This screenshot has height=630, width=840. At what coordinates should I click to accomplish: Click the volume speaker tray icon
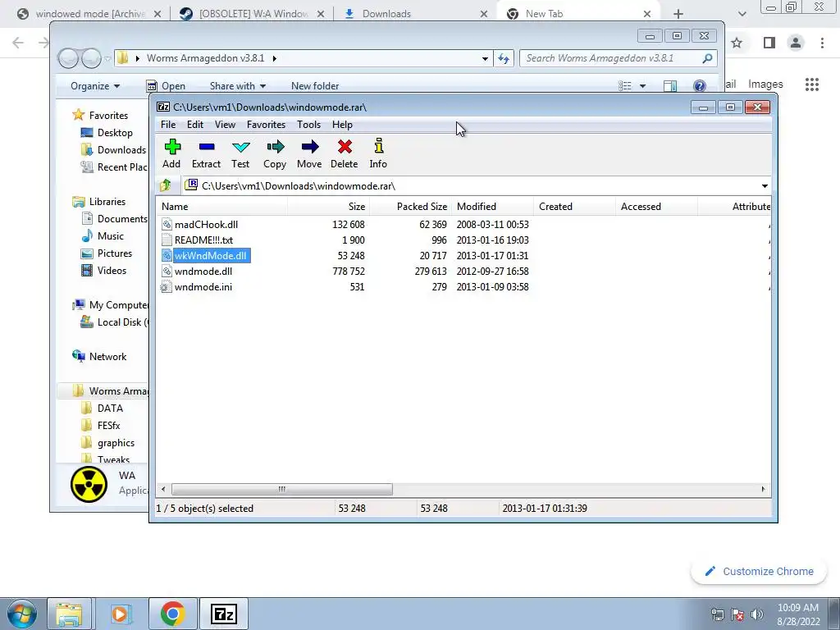click(757, 614)
